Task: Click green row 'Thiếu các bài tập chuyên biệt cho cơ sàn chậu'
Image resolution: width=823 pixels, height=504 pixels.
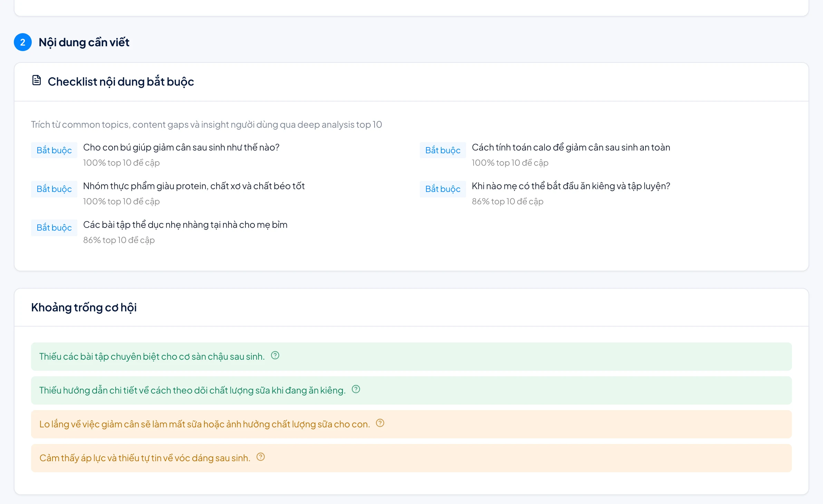Action: [411, 357]
